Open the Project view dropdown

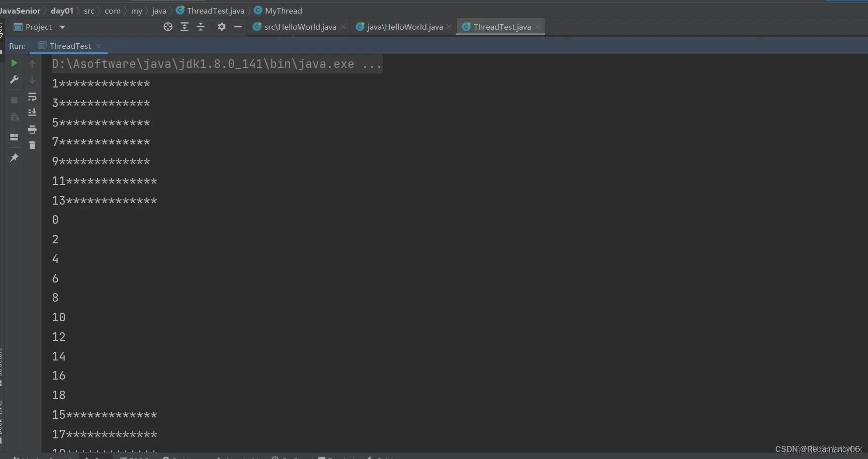(62, 27)
